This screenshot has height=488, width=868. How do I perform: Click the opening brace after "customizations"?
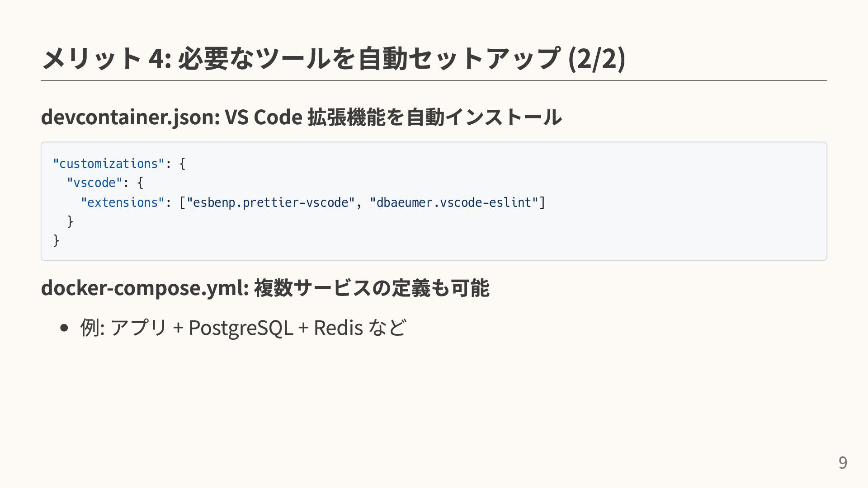[182, 164]
